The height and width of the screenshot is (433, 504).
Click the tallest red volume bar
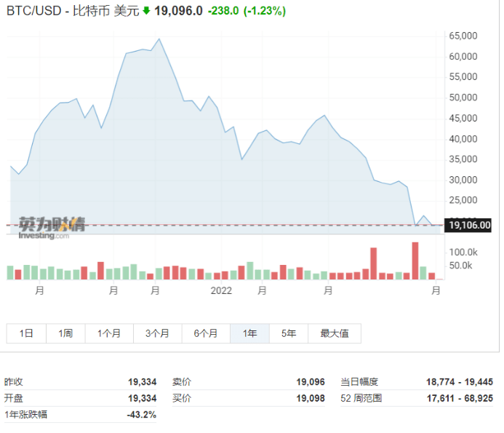[x=415, y=261]
